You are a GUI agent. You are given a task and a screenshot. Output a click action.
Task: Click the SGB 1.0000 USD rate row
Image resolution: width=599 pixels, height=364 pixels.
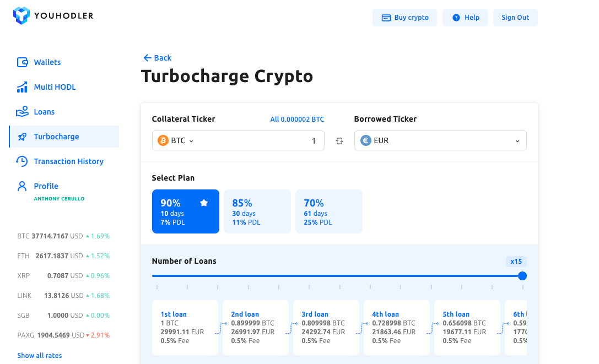point(63,316)
